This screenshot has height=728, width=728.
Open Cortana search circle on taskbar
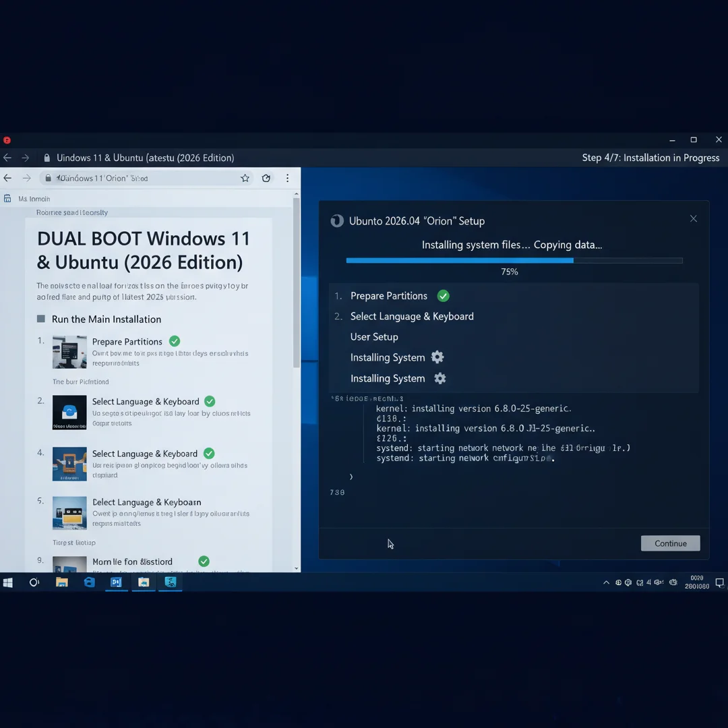click(x=34, y=582)
